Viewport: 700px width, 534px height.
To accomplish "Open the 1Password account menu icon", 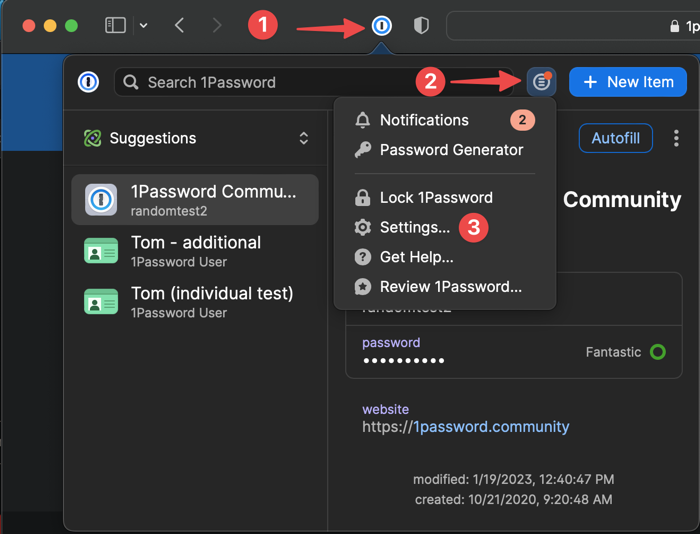I will [541, 82].
